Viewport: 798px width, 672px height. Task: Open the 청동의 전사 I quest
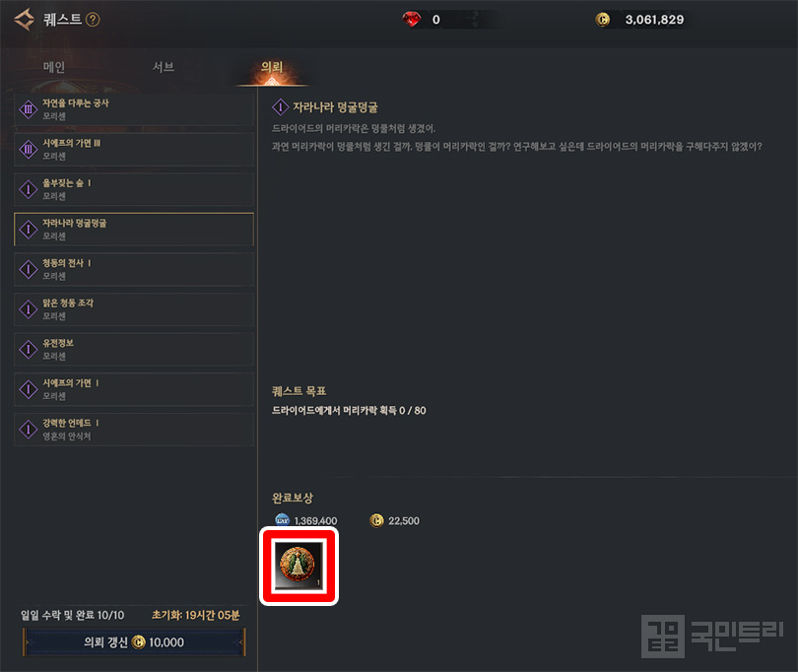click(x=134, y=269)
